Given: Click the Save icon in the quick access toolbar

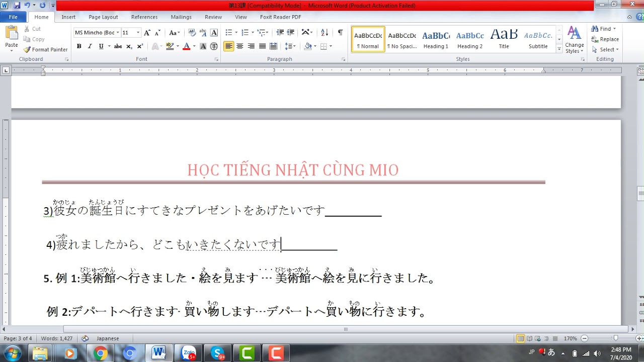Looking at the screenshot, I should click(17, 6).
